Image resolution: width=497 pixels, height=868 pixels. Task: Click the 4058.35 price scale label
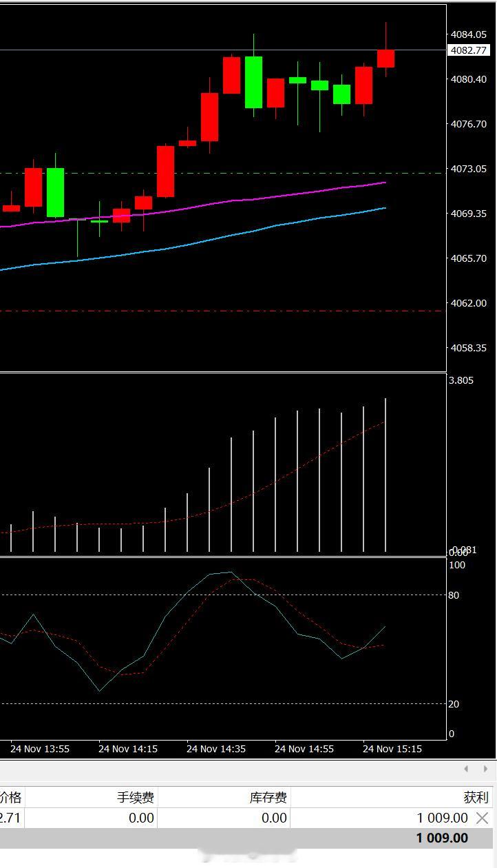[469, 348]
